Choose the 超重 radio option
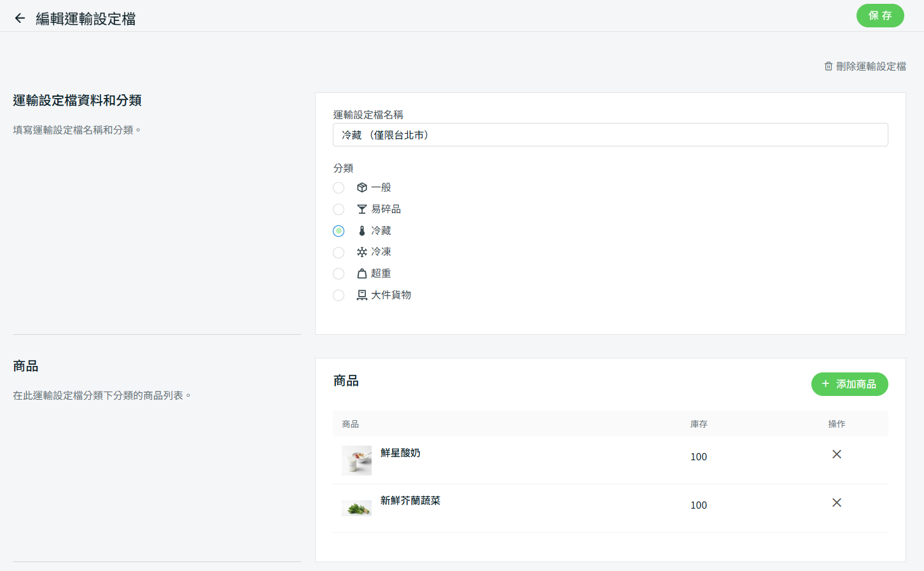 tap(339, 274)
